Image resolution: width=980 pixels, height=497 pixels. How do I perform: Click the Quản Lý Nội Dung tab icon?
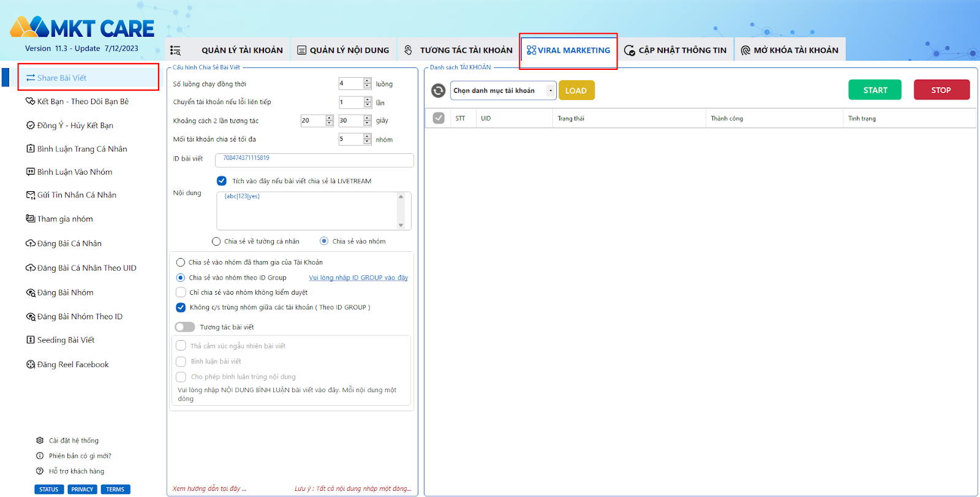302,50
